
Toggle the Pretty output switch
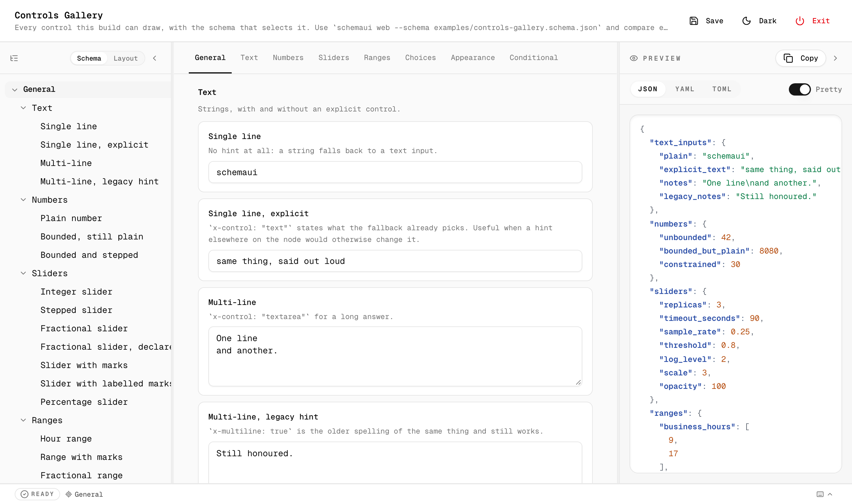(x=799, y=89)
